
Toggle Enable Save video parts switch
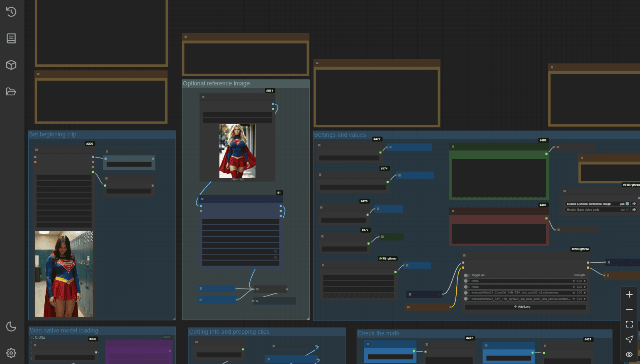[627, 210]
